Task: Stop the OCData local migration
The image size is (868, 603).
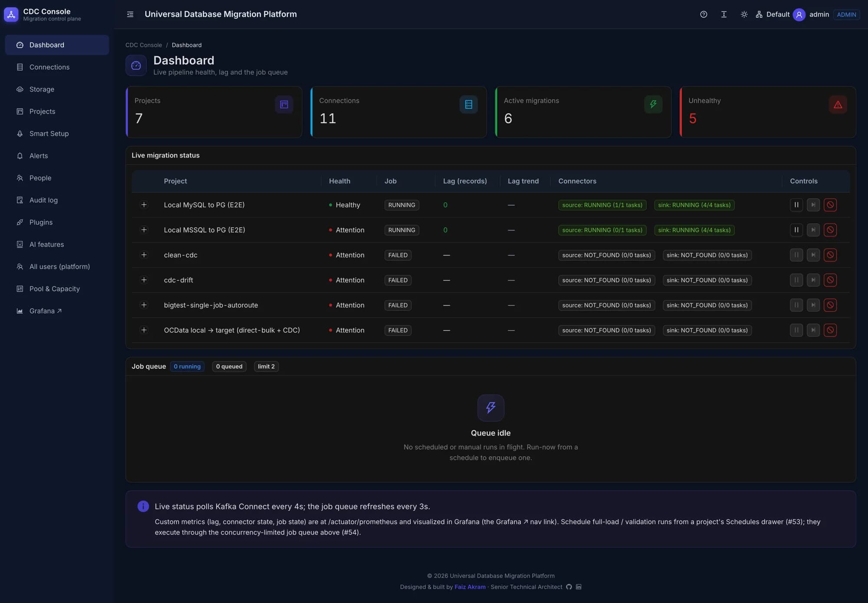Action: coord(830,330)
